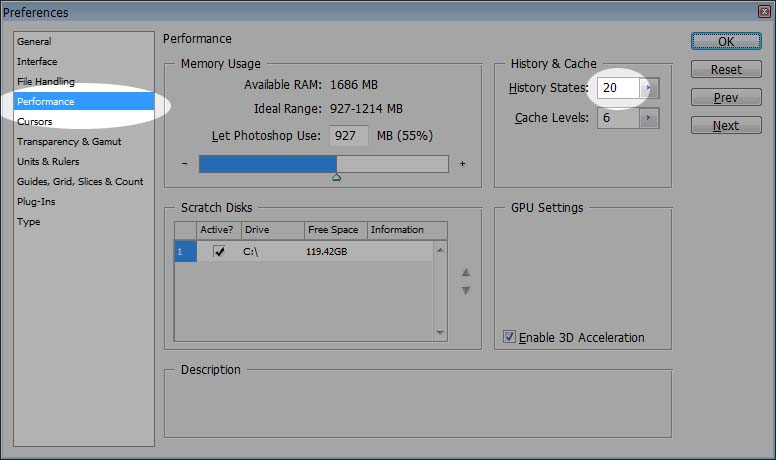Move scratch disk up with arrow
The width and height of the screenshot is (776, 460).
tap(466, 272)
